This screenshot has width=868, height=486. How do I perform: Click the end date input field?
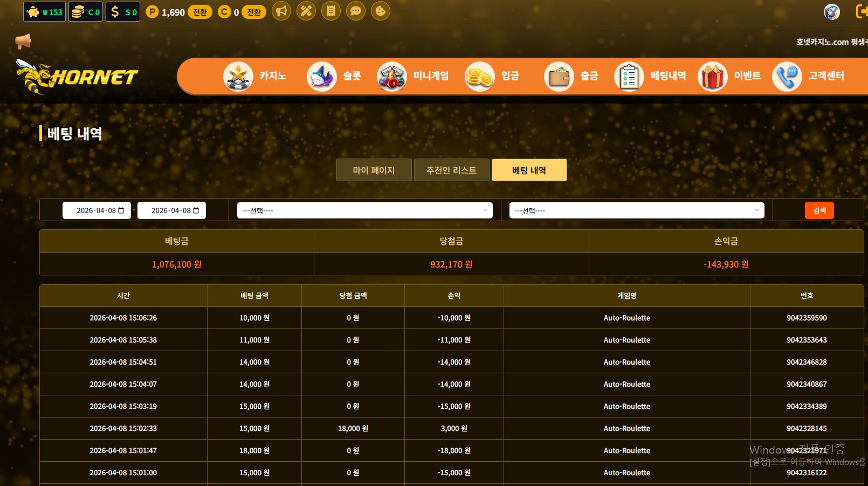[170, 210]
